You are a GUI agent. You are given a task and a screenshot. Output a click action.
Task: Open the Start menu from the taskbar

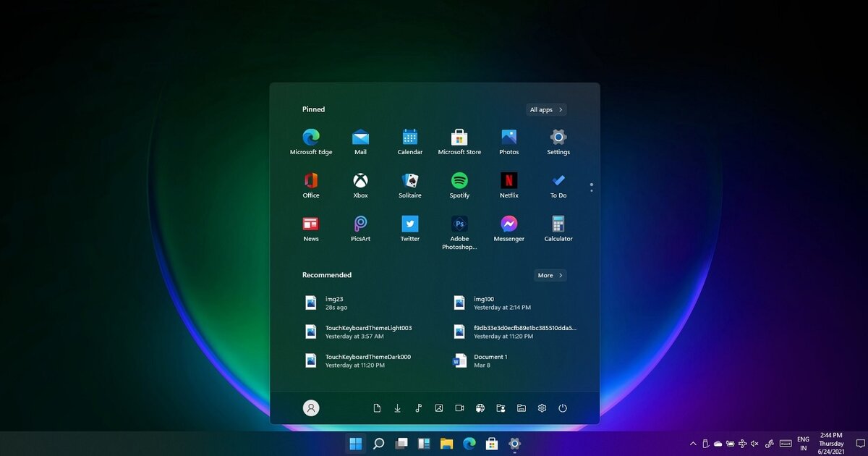point(355,444)
